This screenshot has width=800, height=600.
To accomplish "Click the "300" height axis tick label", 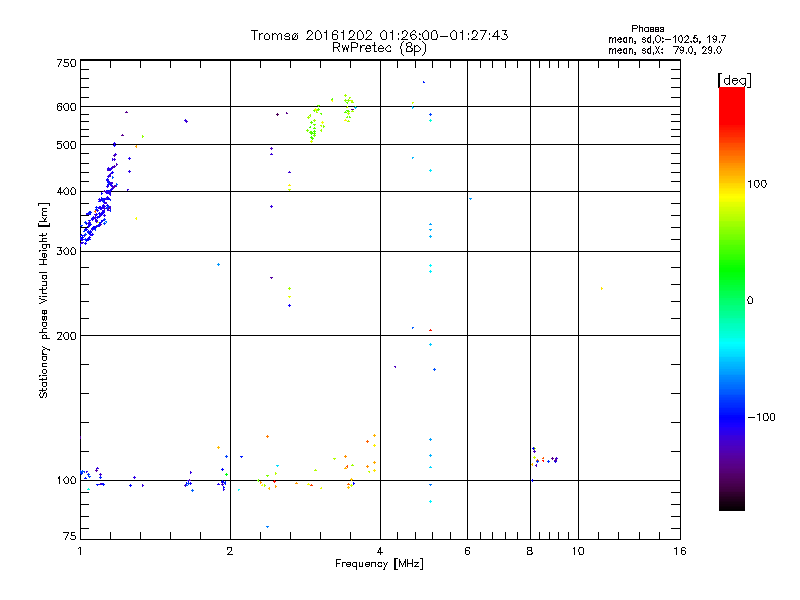I will click(66, 251).
